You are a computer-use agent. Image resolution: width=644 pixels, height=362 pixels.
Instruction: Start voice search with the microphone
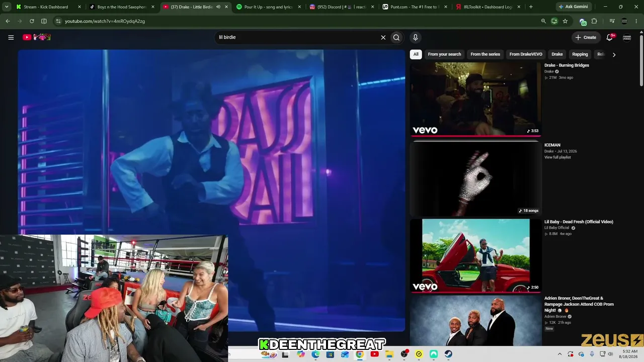point(415,37)
